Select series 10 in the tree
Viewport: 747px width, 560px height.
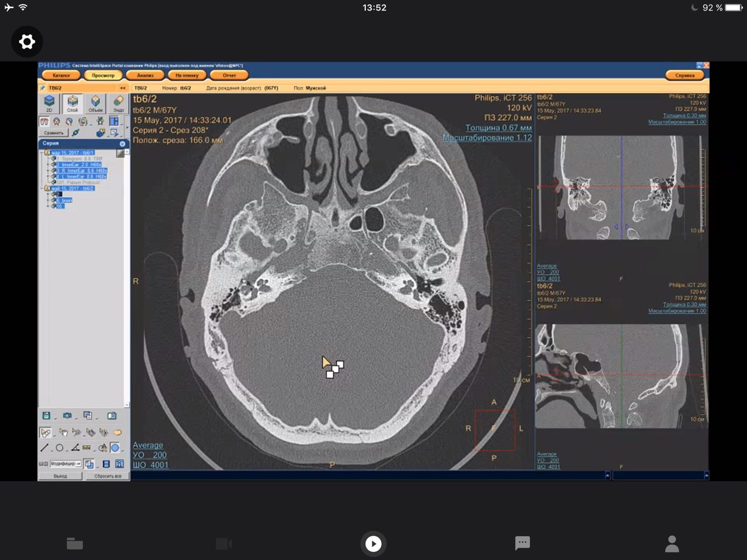pos(60,206)
